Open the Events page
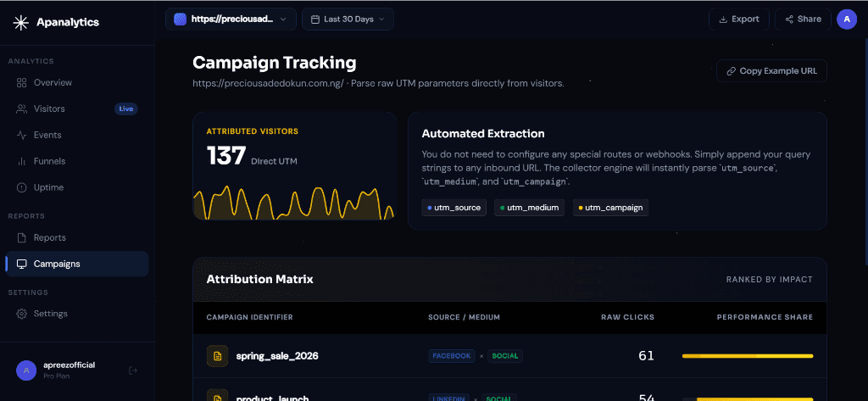The image size is (868, 401). click(77, 135)
